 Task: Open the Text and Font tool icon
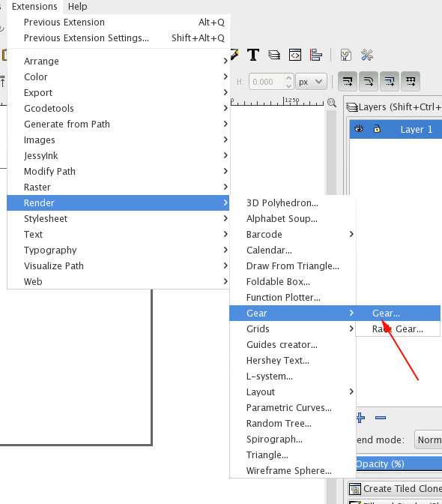coord(253,55)
